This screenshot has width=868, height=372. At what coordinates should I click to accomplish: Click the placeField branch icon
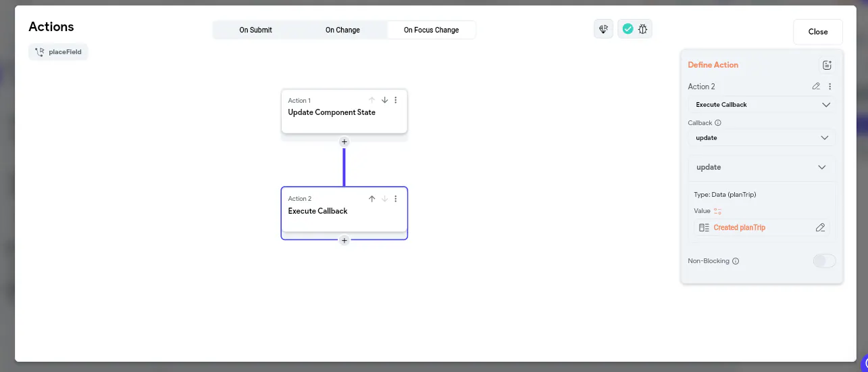click(40, 52)
